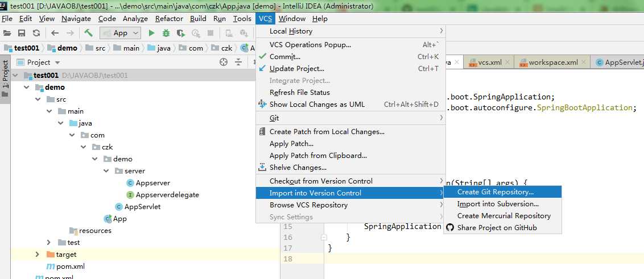Viewport: 644px width, 279px height.
Task: Click the GitHub logo icon in submenu
Action: (x=450, y=228)
